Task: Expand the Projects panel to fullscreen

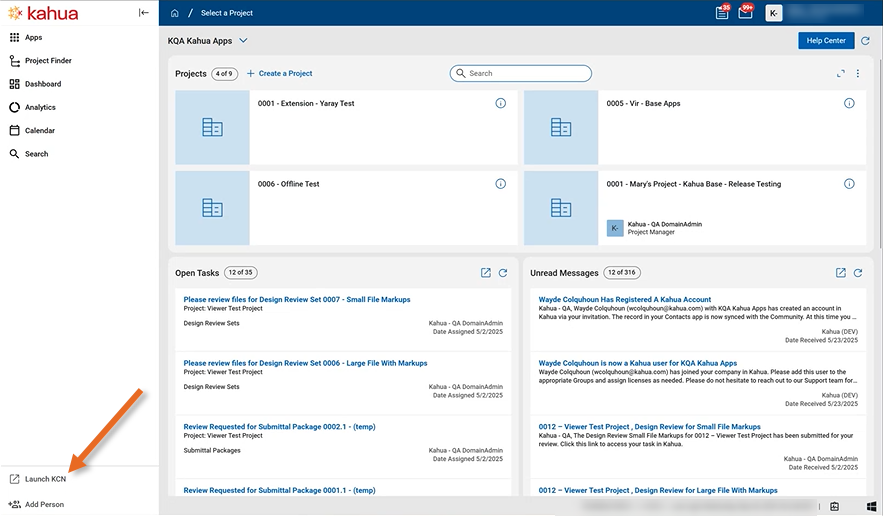Action: coord(840,74)
